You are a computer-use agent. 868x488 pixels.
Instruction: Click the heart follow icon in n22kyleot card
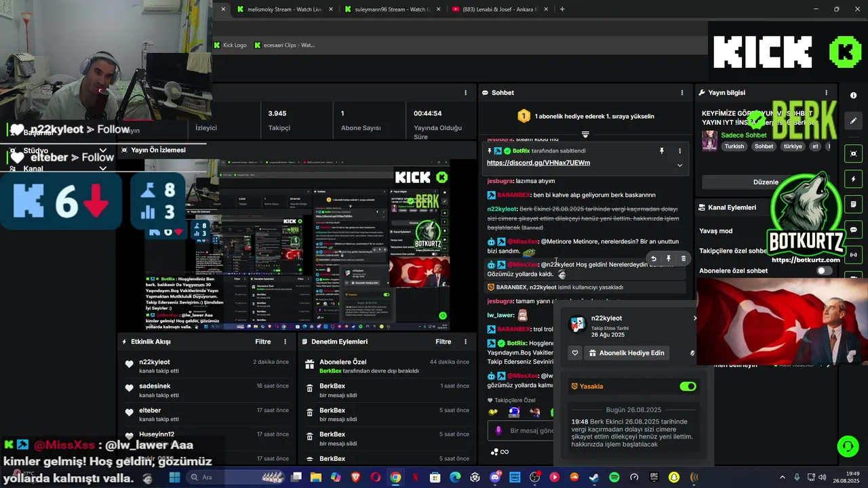coord(575,353)
